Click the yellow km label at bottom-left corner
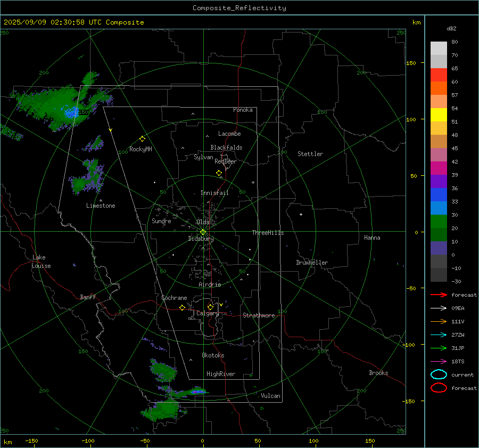The height and width of the screenshot is (448, 479). point(7,442)
